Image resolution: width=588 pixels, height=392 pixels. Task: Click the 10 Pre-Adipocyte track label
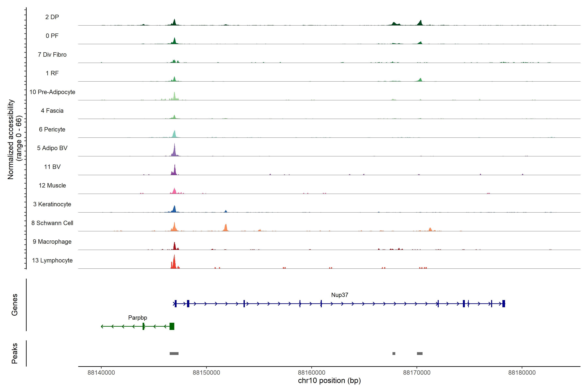[x=52, y=92]
